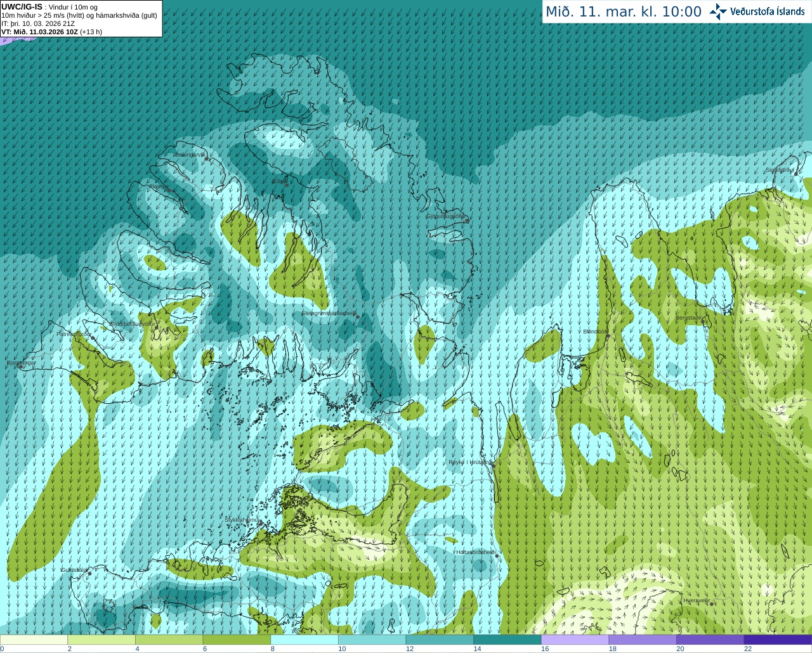Click the Veðurstofa Íslands logo
The image size is (812, 653).
pyautogui.click(x=757, y=11)
